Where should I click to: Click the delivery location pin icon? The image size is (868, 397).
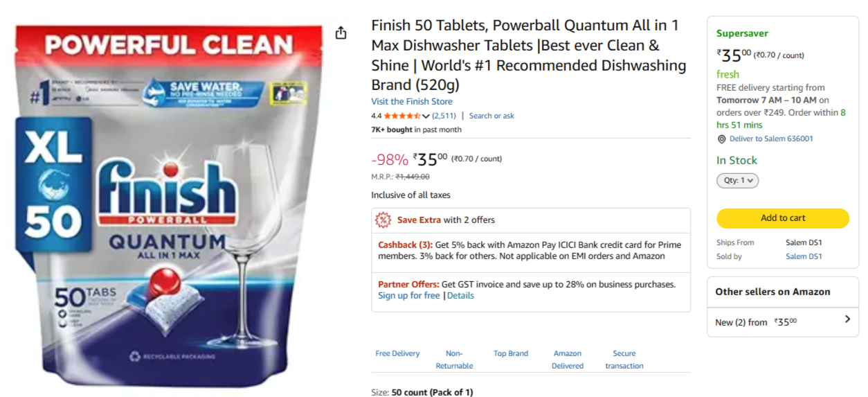[x=721, y=139]
